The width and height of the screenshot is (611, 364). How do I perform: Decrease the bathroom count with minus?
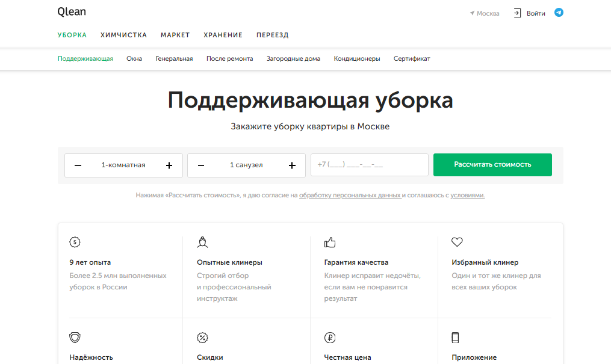tap(201, 165)
